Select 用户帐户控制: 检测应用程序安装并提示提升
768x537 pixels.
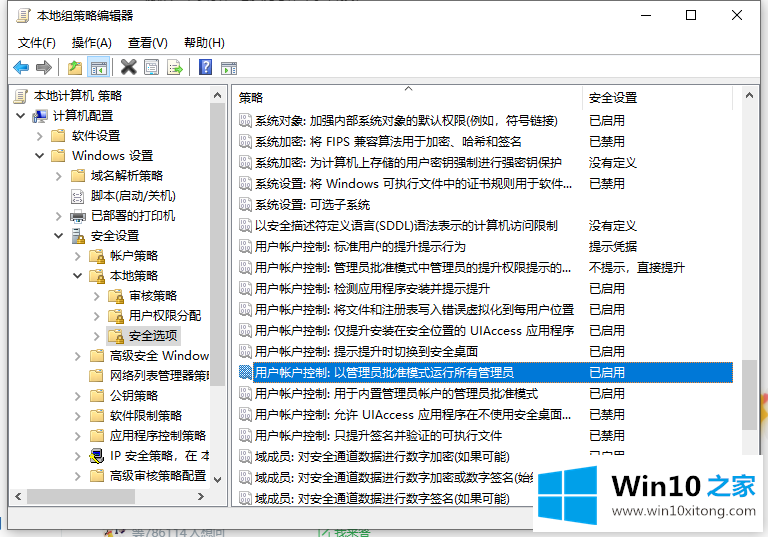click(372, 289)
